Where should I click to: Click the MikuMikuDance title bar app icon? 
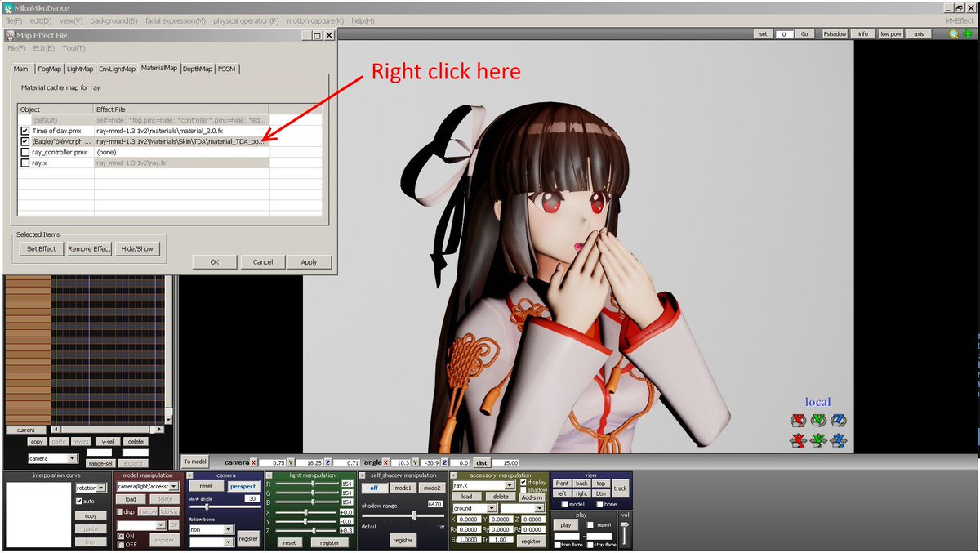pyautogui.click(x=7, y=7)
